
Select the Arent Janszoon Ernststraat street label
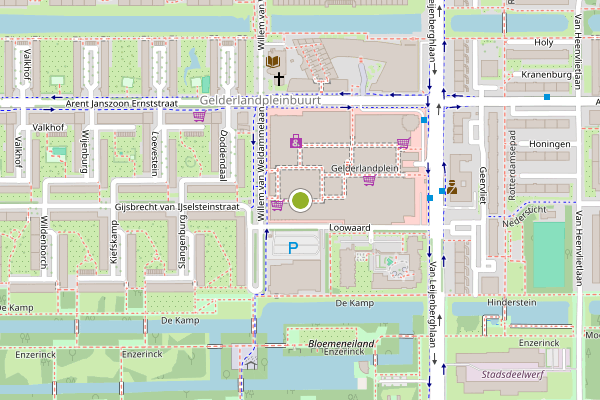tap(122, 104)
